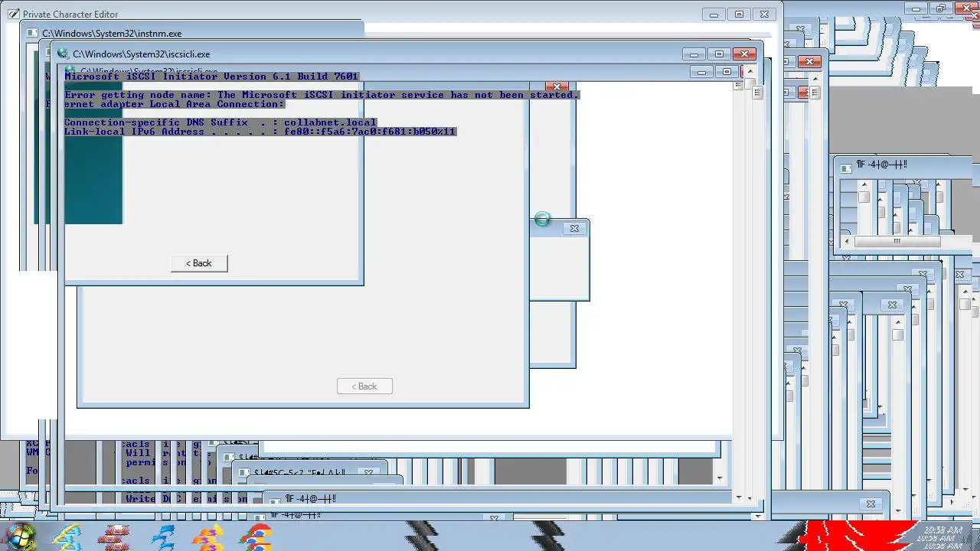Viewport: 980px width, 551px height.
Task: Click the "Private Character Editor" title text
Action: click(x=70, y=15)
